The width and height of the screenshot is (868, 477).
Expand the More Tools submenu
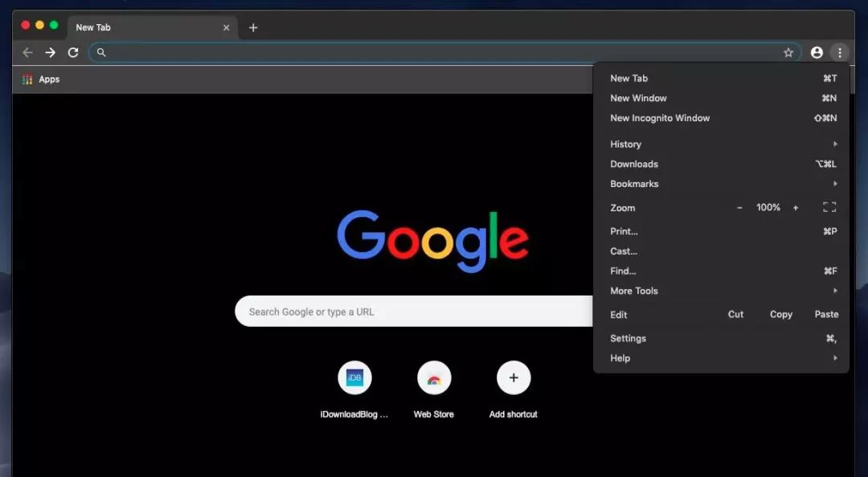(721, 291)
